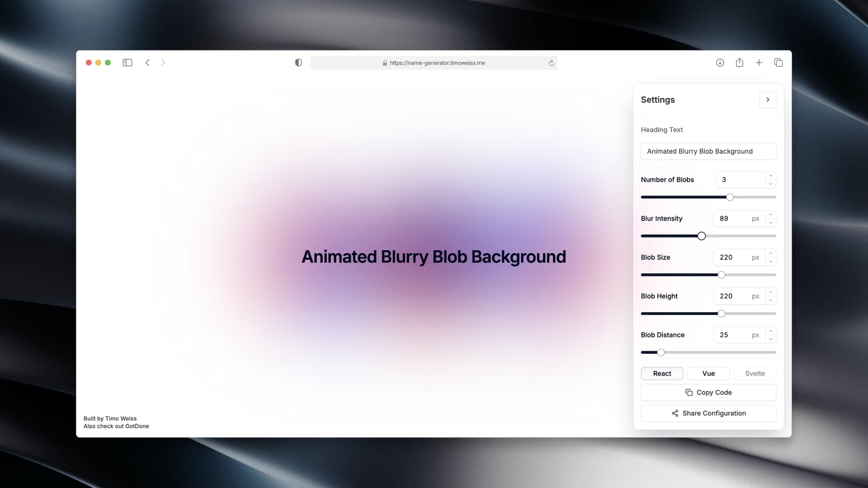The image size is (868, 488).
Task: Click the Copy Code button
Action: click(708, 392)
